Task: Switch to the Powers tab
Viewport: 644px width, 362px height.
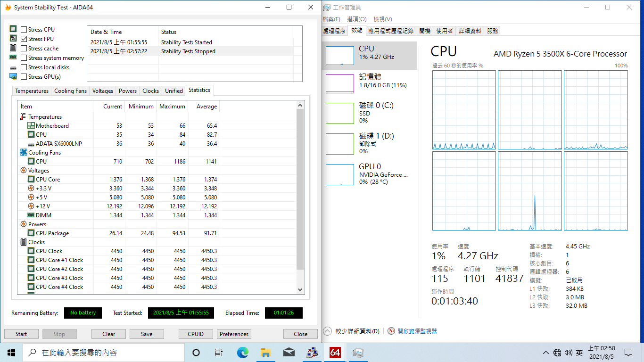Action: (x=128, y=90)
